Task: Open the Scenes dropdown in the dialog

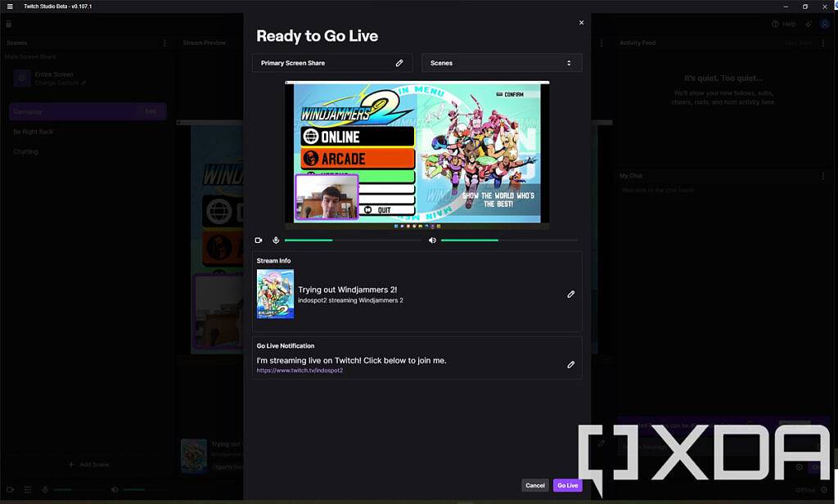Action: point(501,62)
